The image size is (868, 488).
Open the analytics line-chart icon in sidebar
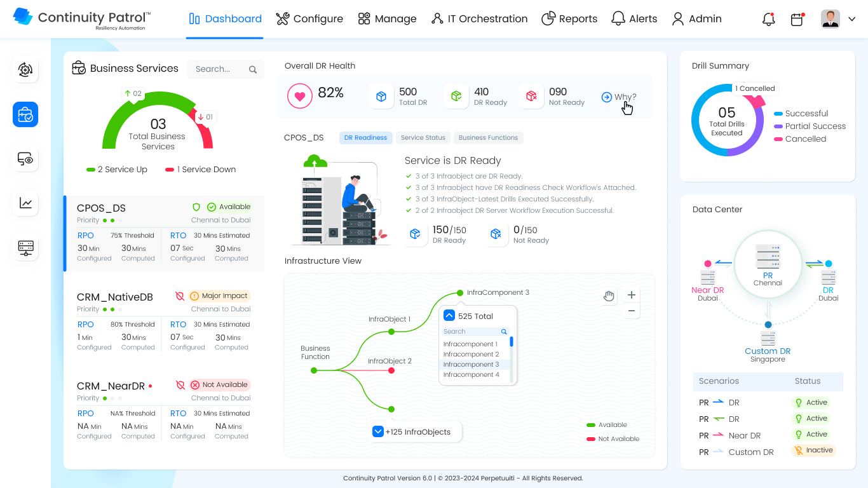25,203
